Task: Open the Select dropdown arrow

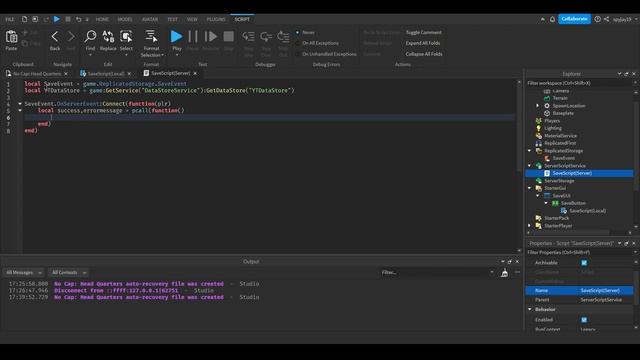Action: [126, 55]
